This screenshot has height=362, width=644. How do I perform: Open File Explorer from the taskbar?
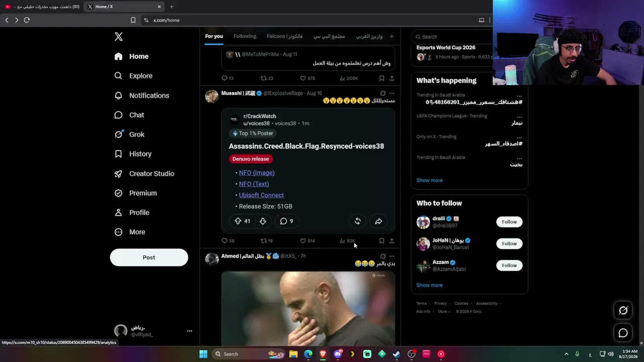(293, 354)
